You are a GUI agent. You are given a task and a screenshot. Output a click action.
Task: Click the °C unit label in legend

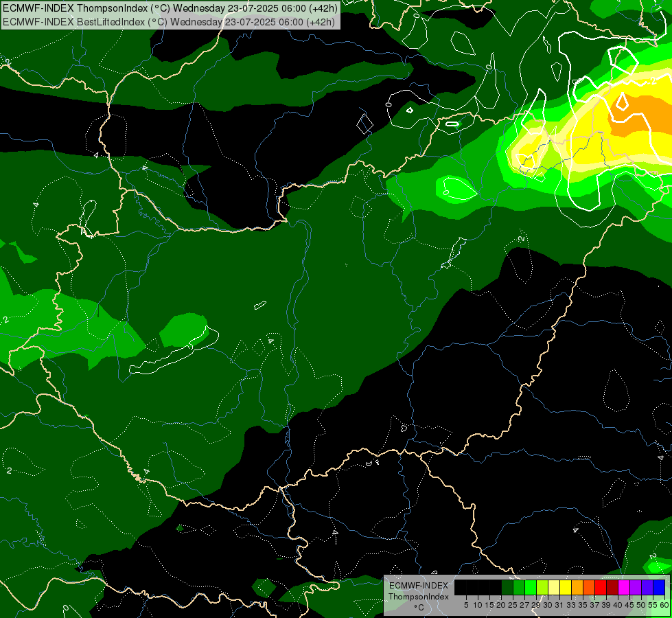pos(419,607)
